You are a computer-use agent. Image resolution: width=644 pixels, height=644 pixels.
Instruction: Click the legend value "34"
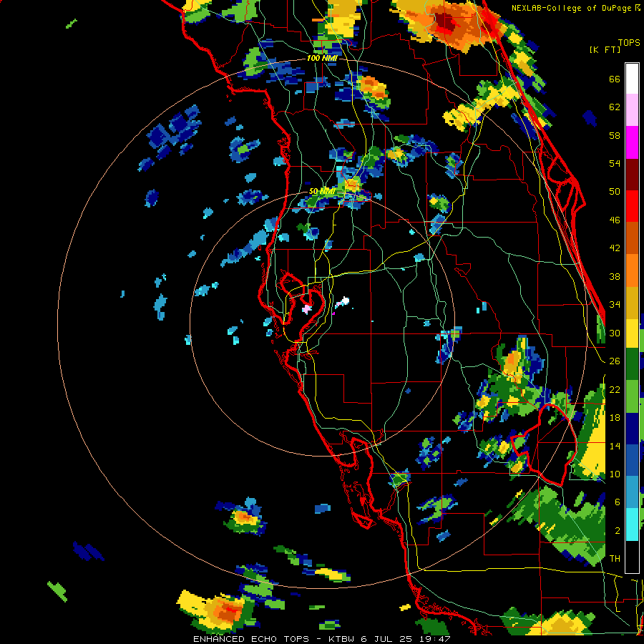coord(615,305)
